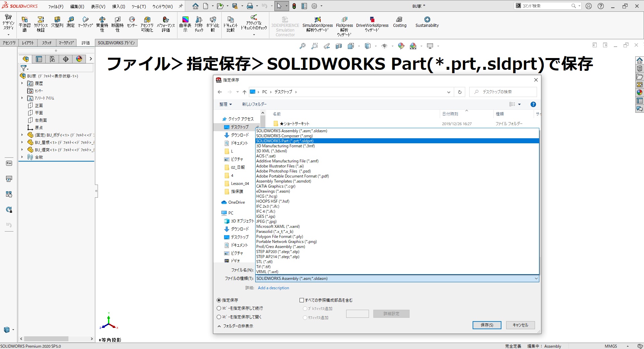Select the サフィックス追加 radio button
The height and width of the screenshot is (349, 644).
tap(305, 317)
